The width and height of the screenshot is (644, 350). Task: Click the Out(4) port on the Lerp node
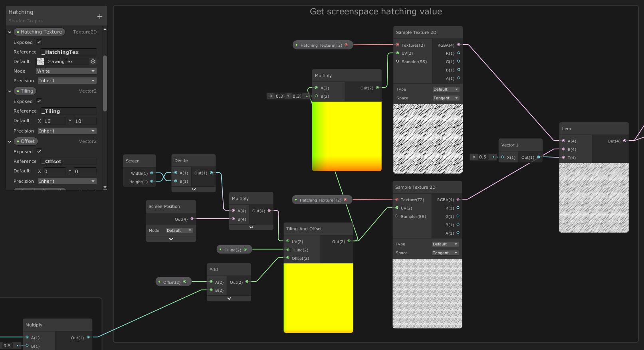(x=624, y=140)
